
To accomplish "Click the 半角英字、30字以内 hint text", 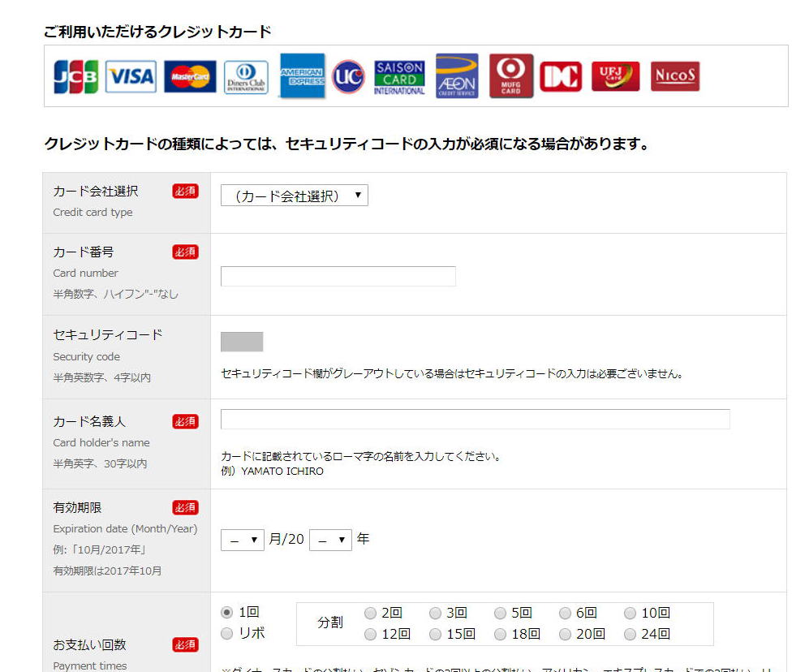I will [100, 463].
